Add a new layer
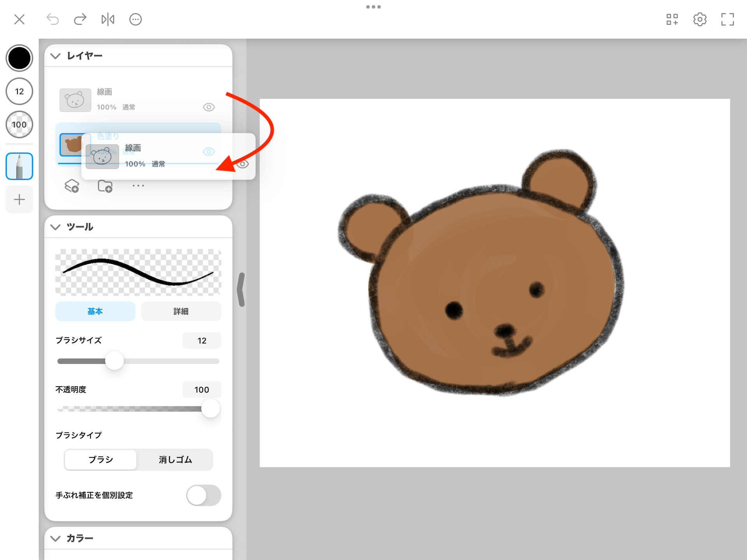 coord(72,186)
